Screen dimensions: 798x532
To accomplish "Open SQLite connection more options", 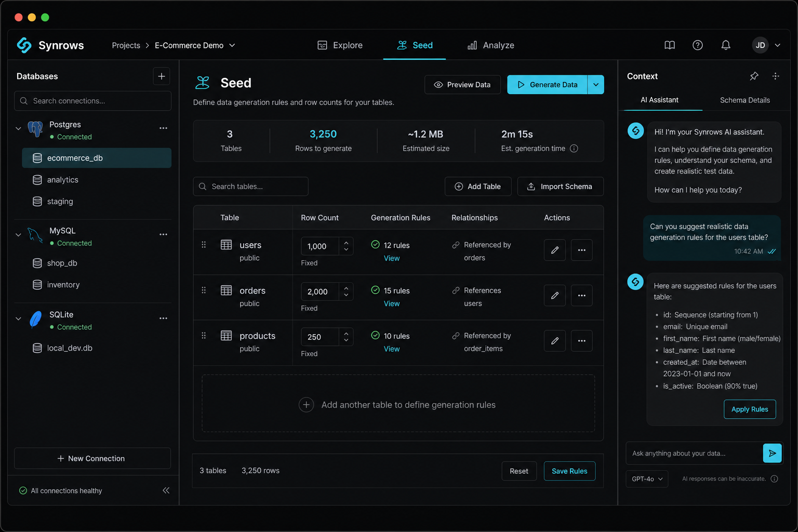I will 163,318.
